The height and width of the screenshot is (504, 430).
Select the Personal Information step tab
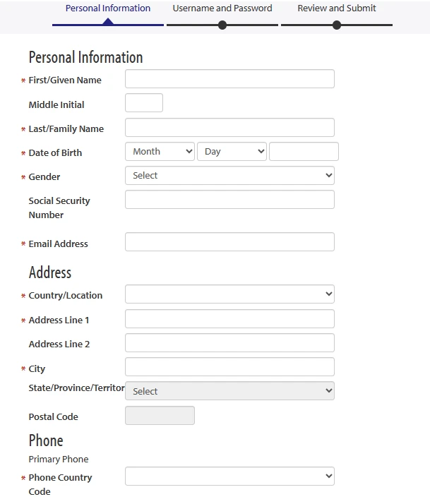[x=108, y=8]
